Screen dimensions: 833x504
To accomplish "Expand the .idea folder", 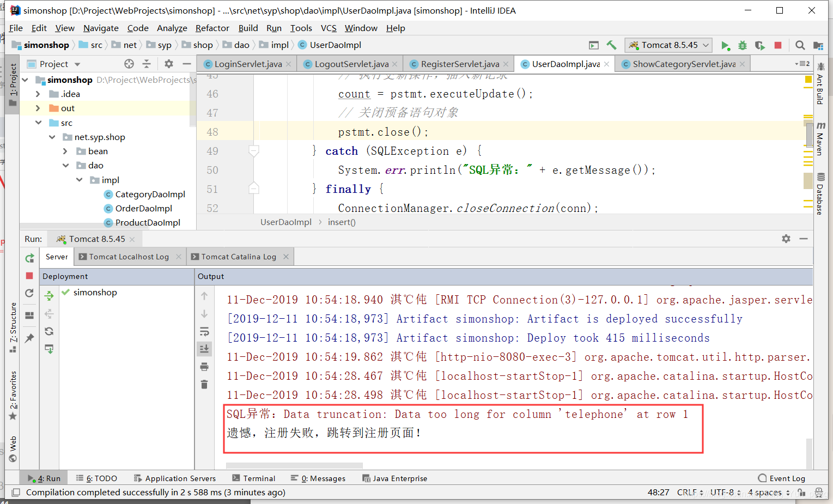I will tap(38, 94).
